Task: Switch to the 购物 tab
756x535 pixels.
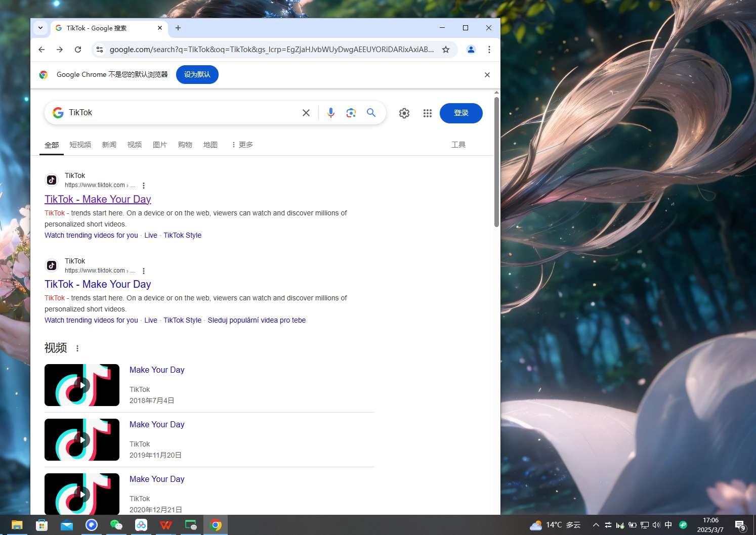Action: [185, 145]
